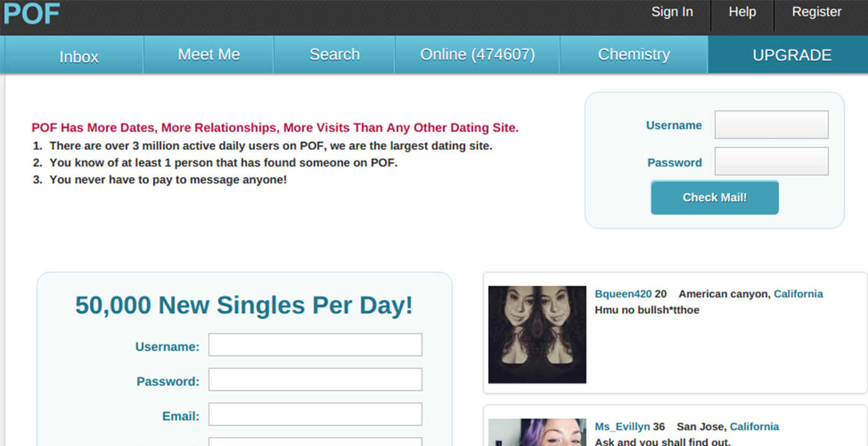Go to the Register page
Screen dimensions: 868x446
pos(817,12)
